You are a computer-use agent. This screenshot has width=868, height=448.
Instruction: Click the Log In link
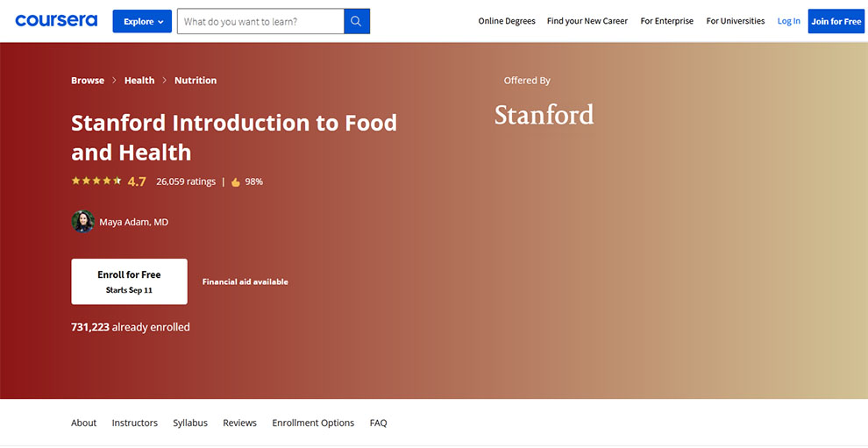[x=788, y=21]
